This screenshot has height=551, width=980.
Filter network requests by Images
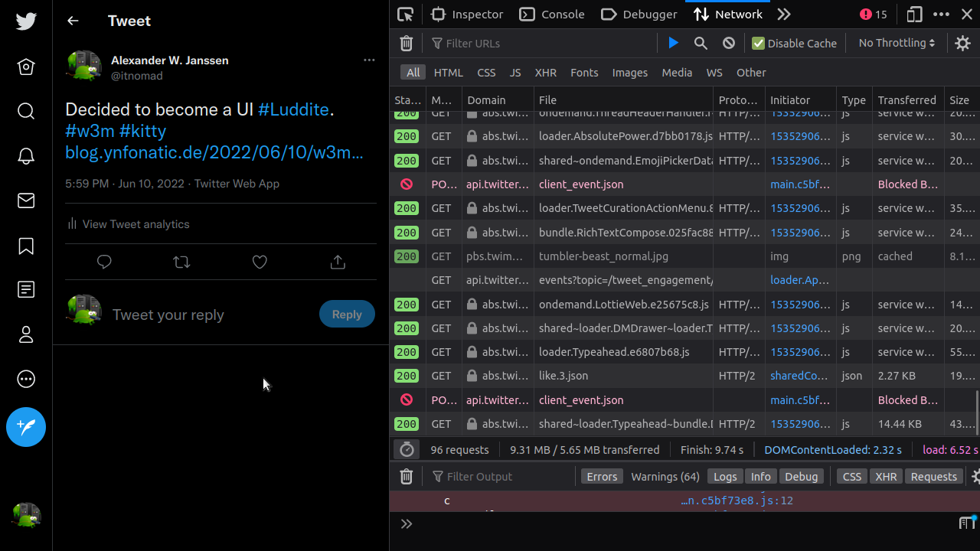click(x=630, y=73)
